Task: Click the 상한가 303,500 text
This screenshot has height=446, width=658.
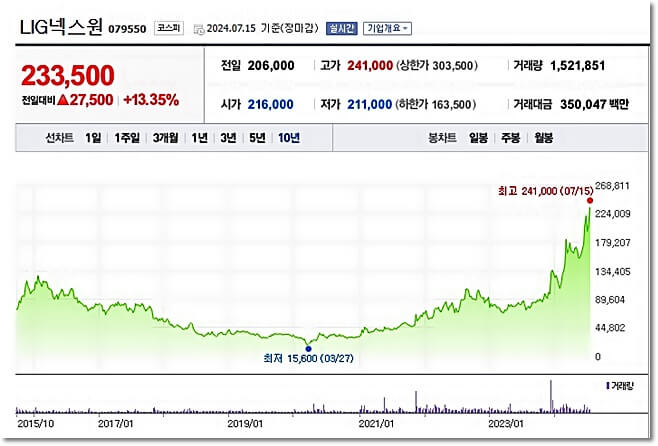Action: point(436,65)
